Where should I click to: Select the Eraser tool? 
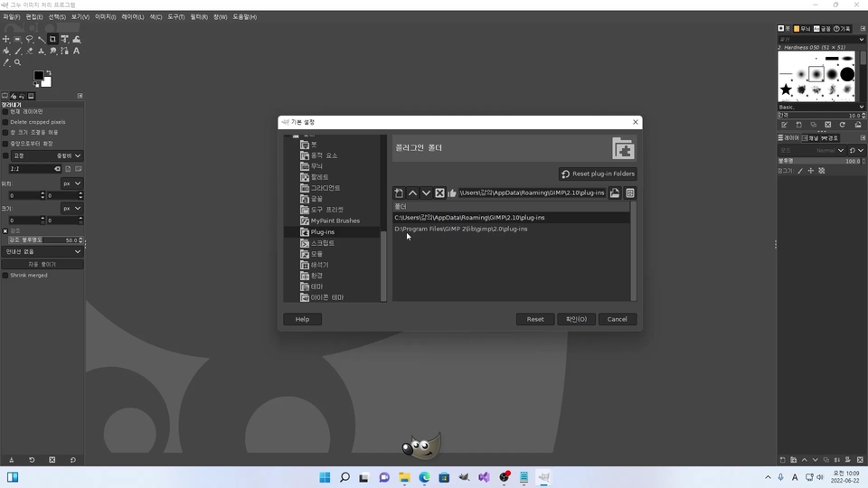29,51
